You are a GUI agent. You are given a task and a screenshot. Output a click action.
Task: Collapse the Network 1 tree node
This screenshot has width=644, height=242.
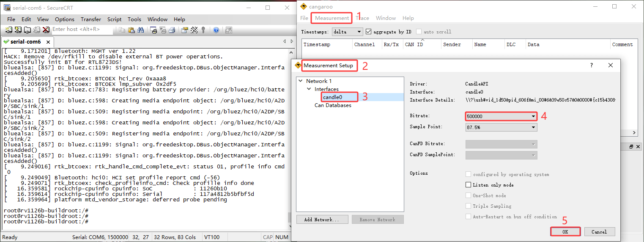(x=301, y=81)
